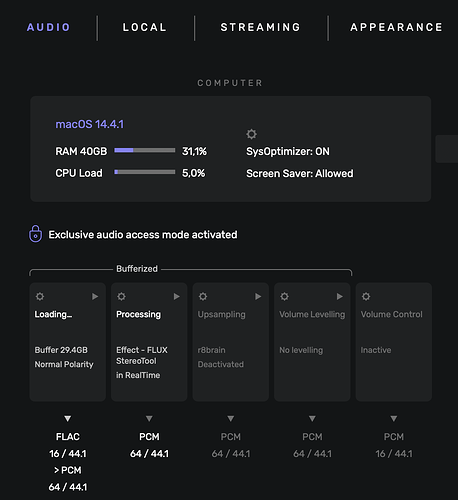Click Effect - FLUX StereoTool text
This screenshot has height=500, width=458.
[x=142, y=355]
